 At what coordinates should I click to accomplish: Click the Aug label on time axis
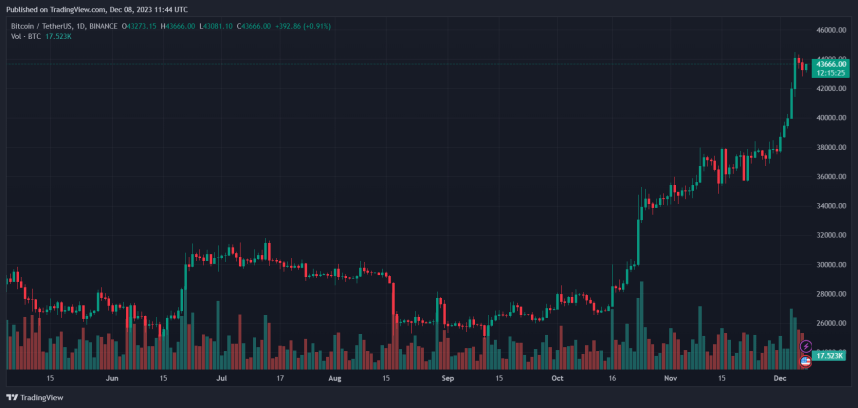(334, 379)
